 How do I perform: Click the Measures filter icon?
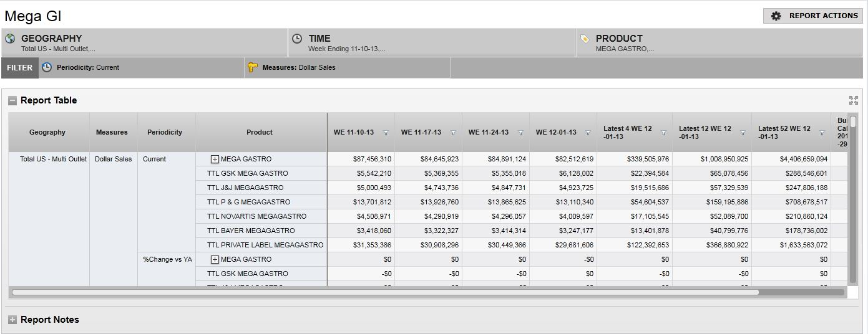pyautogui.click(x=253, y=67)
